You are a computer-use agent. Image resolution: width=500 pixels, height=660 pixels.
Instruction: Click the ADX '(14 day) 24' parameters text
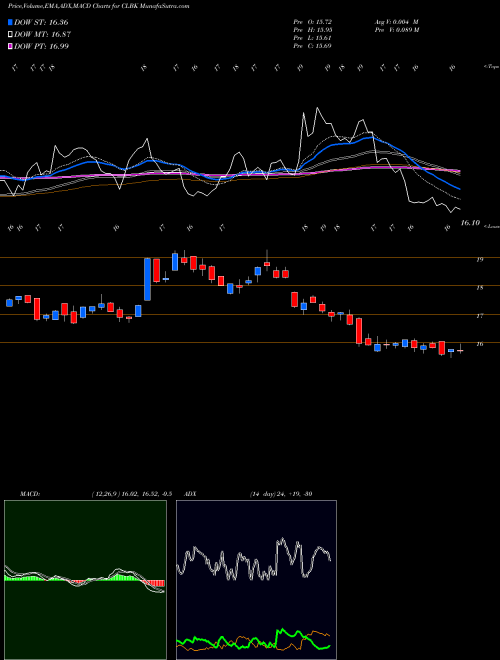267,494
